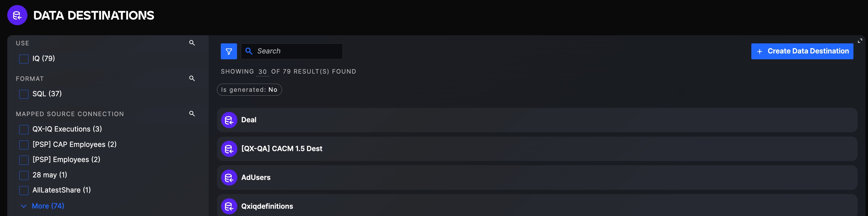Click the AdUsers destination icon
868x216 pixels.
pyautogui.click(x=229, y=178)
